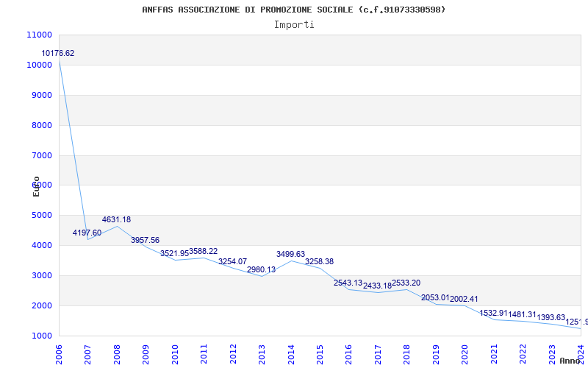Click the 2017 x-axis year label
This screenshot has width=588, height=368.
click(378, 354)
